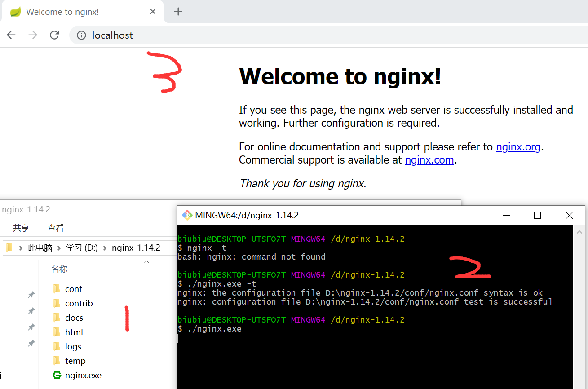Screen dimensions: 588x389
Task: Open the 共享 ribbon tab in Explorer
Action: click(21, 228)
